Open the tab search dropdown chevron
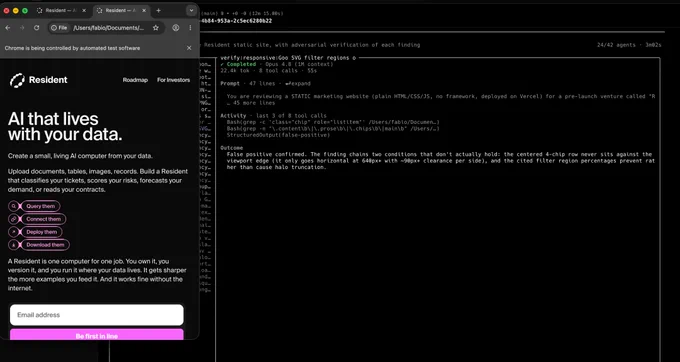This screenshot has width=680, height=362. coord(191,10)
